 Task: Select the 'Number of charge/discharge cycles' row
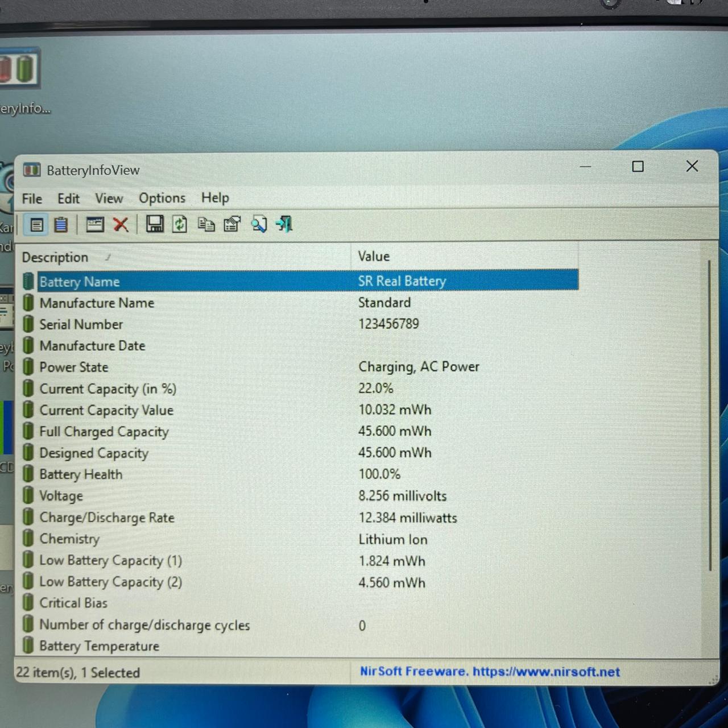click(300, 625)
